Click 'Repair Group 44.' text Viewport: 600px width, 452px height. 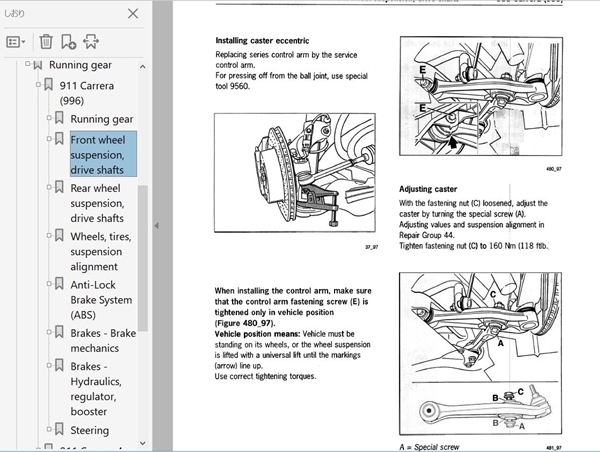coord(427,235)
